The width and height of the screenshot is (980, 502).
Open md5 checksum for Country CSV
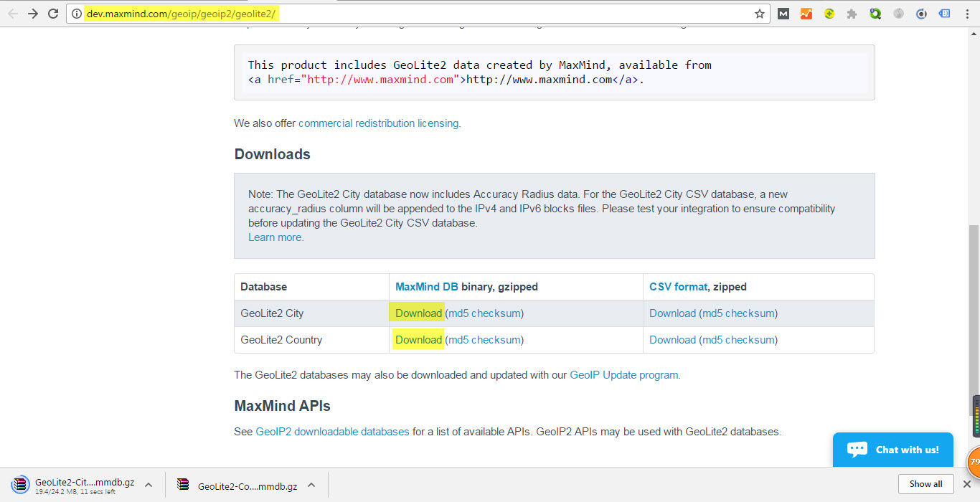[738, 340]
